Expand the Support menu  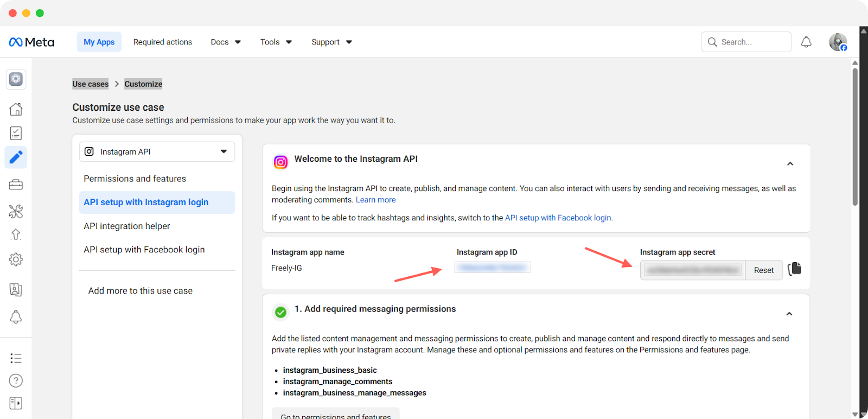click(331, 42)
